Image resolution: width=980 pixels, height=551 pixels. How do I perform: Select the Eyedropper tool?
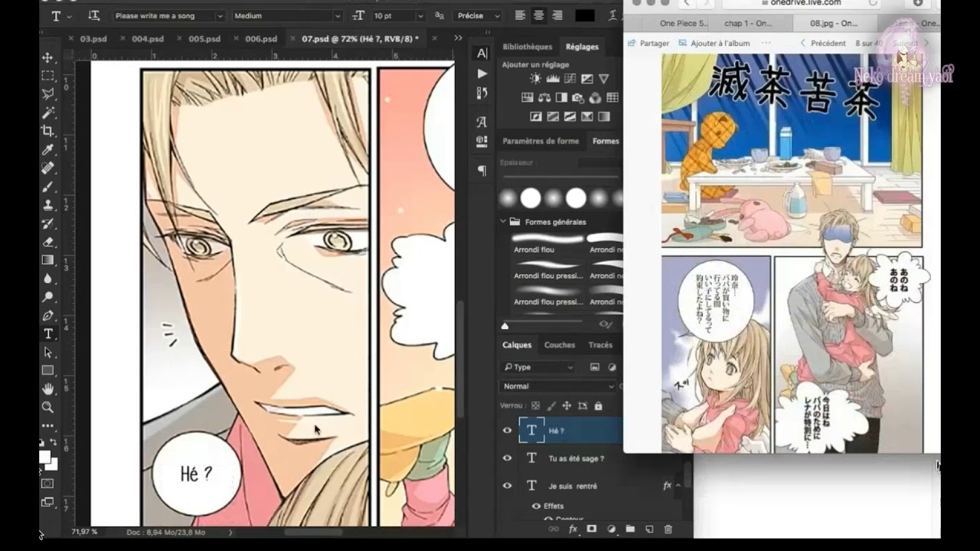tap(47, 149)
